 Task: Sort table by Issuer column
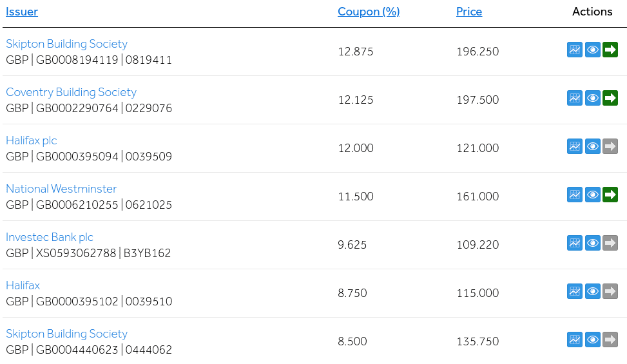(x=22, y=12)
